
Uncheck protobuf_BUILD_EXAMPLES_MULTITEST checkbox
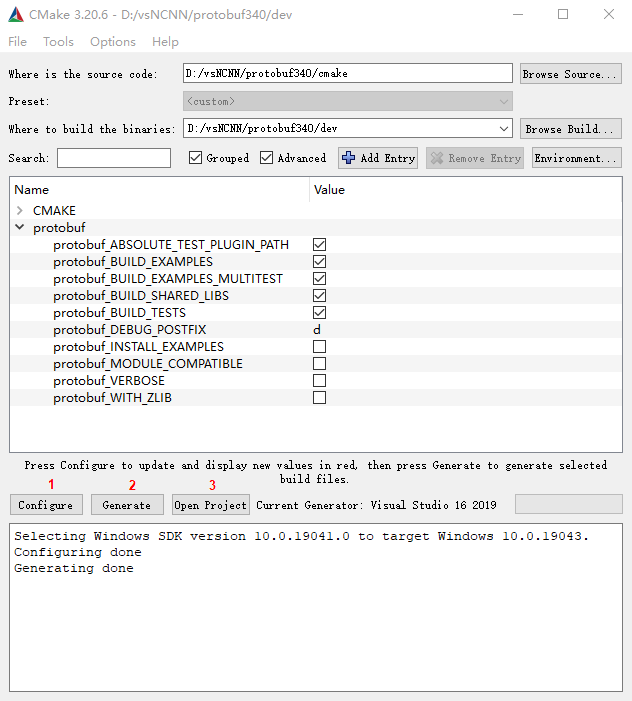point(320,279)
